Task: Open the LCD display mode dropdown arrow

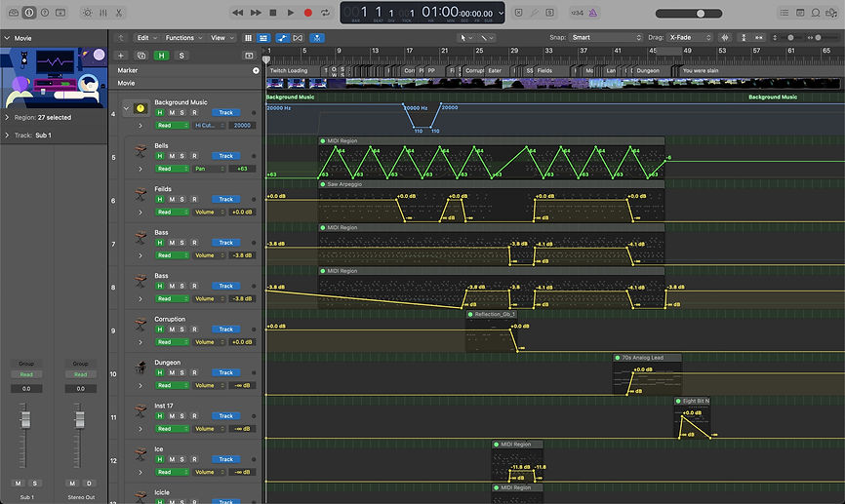Action: tap(501, 13)
